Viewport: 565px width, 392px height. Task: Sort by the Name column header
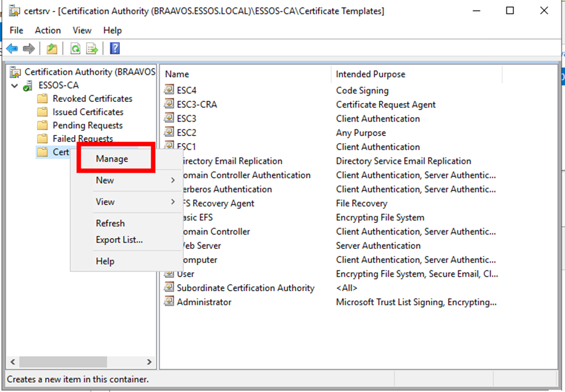[177, 74]
